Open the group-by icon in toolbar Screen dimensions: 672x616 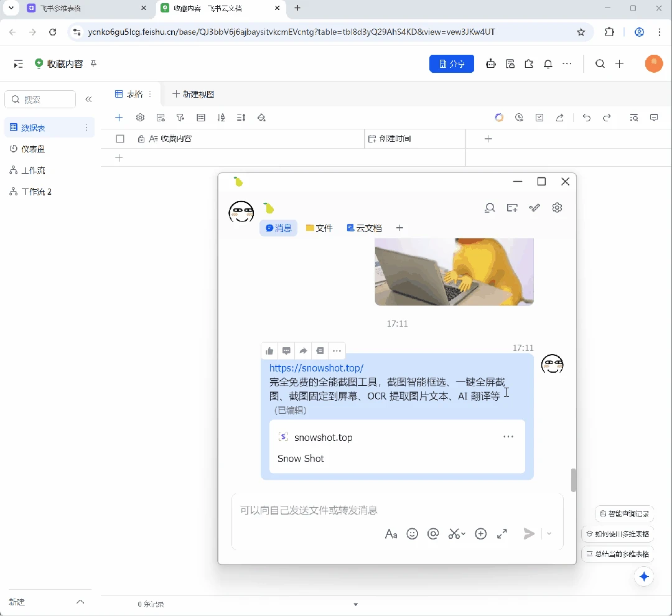(201, 118)
